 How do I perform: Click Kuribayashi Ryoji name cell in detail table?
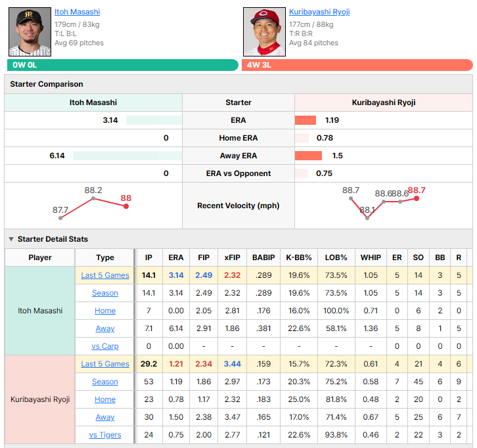pos(40,399)
